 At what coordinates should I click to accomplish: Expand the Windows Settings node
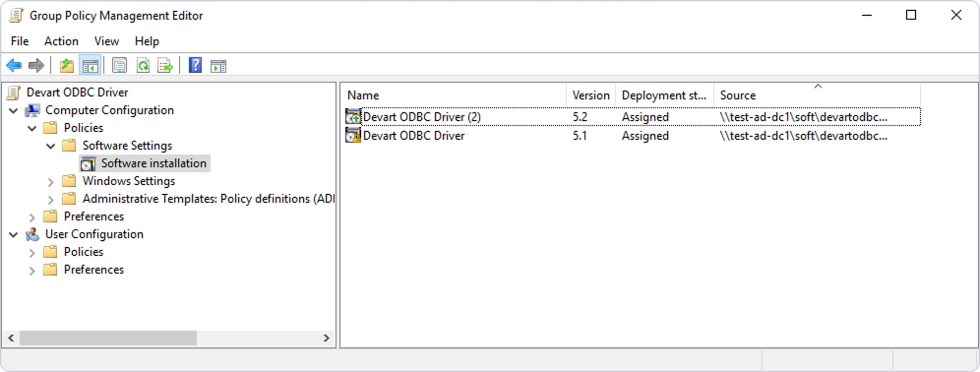(51, 181)
